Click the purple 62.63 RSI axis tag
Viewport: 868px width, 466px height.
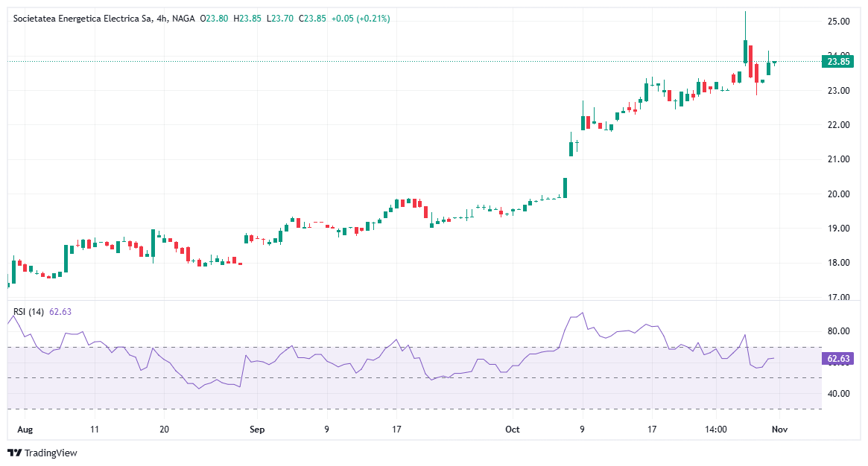point(838,359)
